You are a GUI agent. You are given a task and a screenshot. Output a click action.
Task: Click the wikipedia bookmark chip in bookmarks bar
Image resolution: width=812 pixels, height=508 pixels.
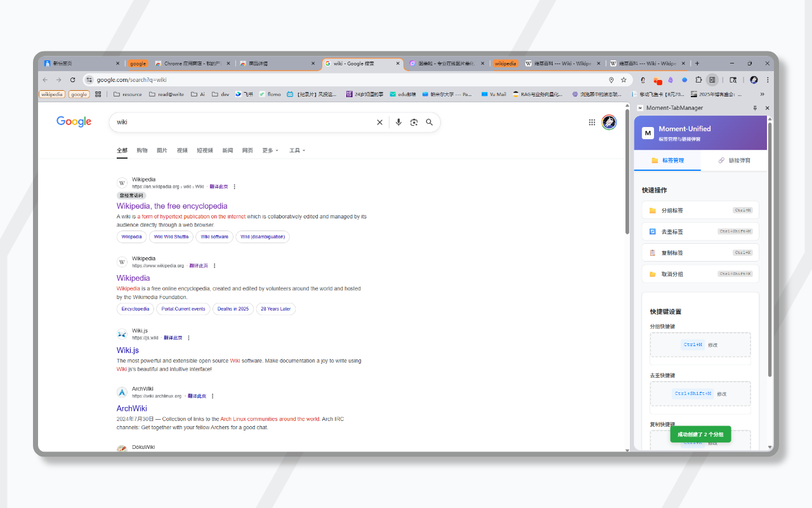tap(52, 94)
